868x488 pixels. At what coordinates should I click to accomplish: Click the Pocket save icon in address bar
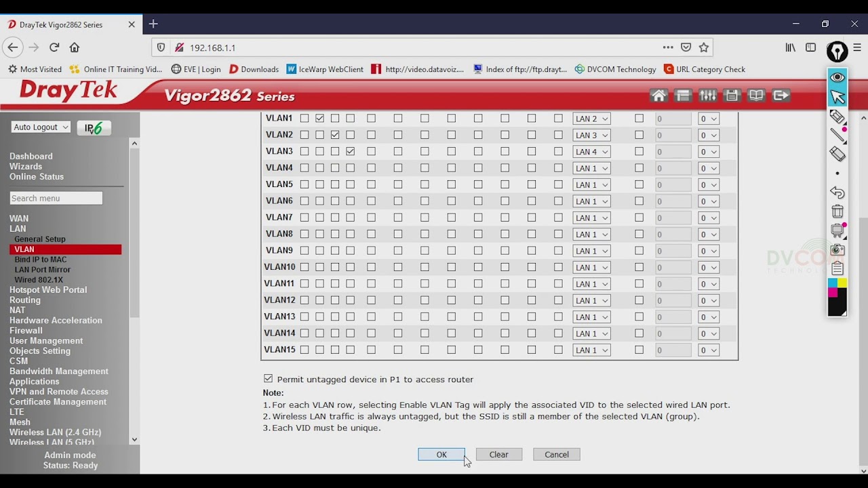[x=686, y=47]
